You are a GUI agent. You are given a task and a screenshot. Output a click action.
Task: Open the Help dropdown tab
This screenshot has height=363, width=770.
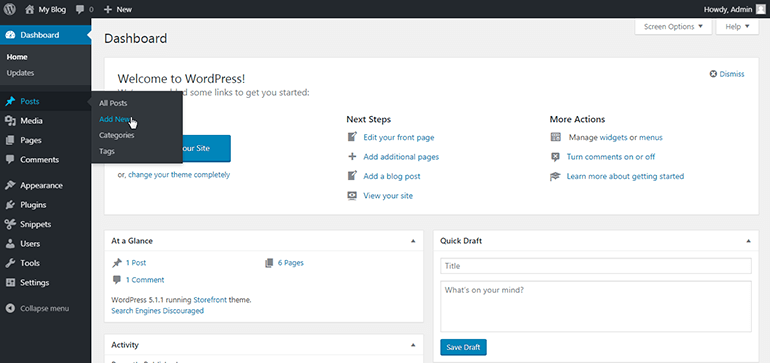(737, 27)
